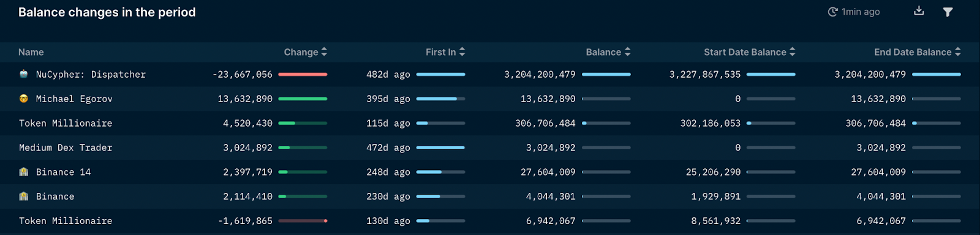Sort by Start Date Balance arrows
This screenshot has width=980, height=235.
point(792,52)
